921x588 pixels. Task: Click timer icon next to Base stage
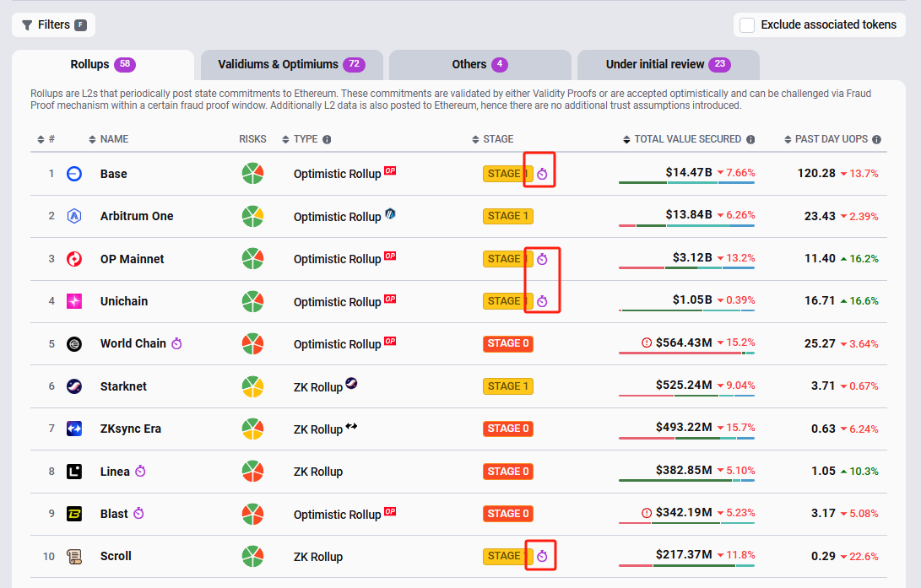542,174
